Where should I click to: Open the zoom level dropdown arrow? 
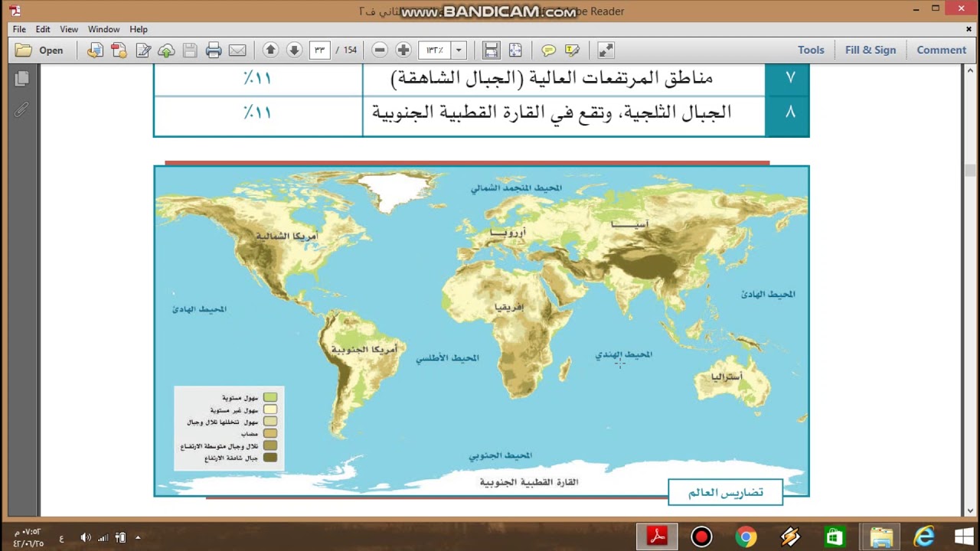[x=459, y=51]
